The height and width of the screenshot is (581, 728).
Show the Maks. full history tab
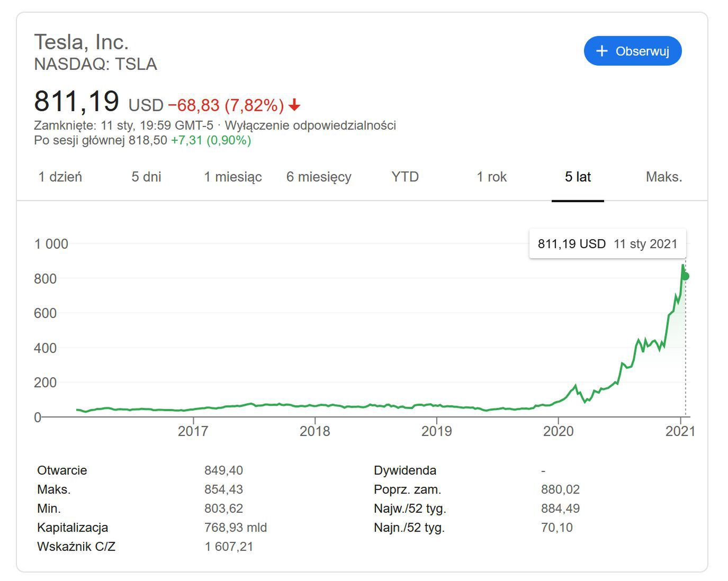point(664,177)
